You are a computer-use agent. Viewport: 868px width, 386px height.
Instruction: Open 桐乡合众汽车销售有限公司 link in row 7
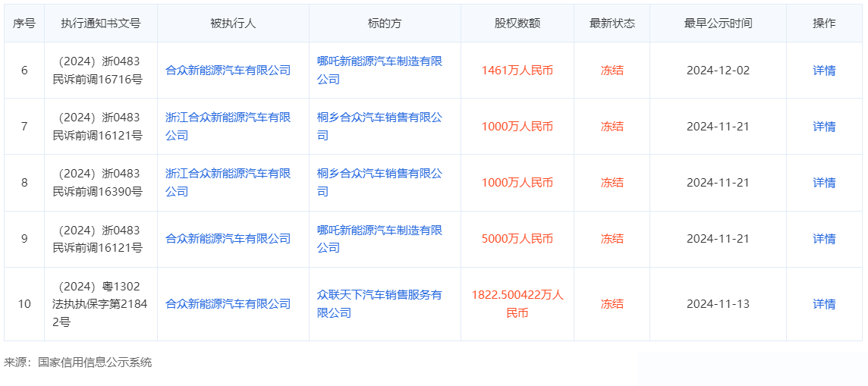[379, 127]
